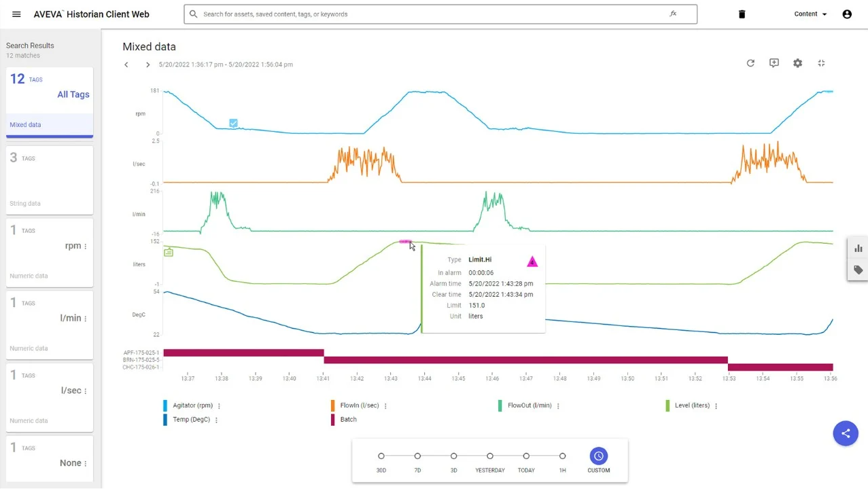Image resolution: width=868 pixels, height=489 pixels.
Task: Select the 30D time range
Action: 381,456
